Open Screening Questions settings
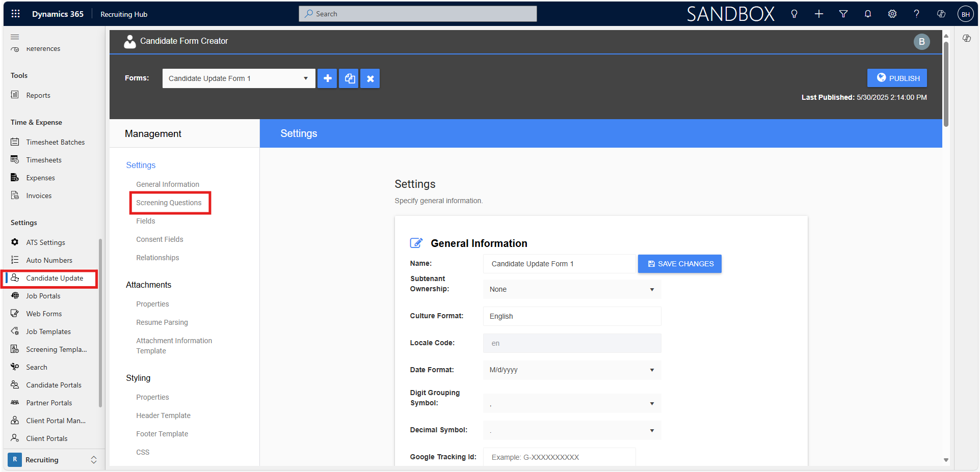 click(x=169, y=203)
